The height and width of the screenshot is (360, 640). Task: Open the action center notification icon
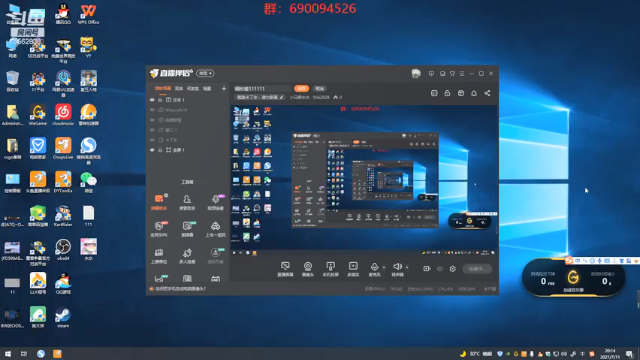(x=630, y=353)
